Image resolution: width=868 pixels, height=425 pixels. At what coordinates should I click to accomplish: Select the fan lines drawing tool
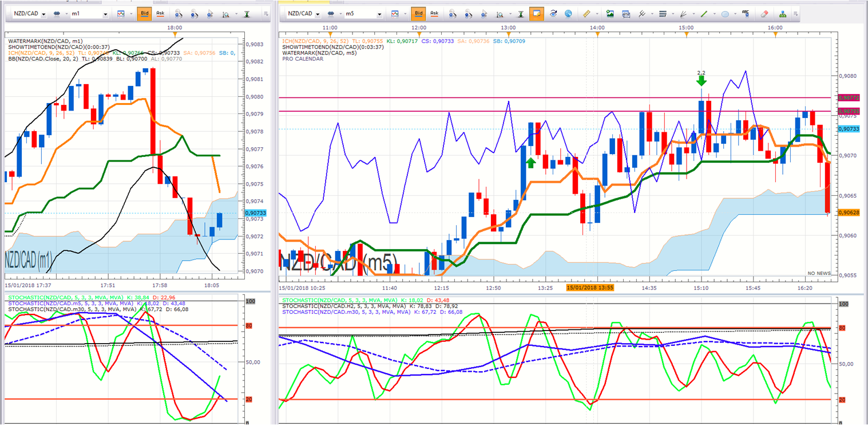(683, 13)
